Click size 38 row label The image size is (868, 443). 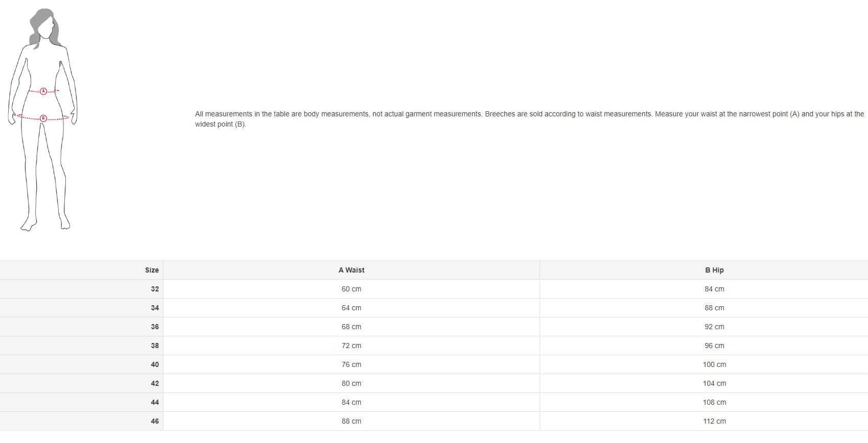(155, 346)
